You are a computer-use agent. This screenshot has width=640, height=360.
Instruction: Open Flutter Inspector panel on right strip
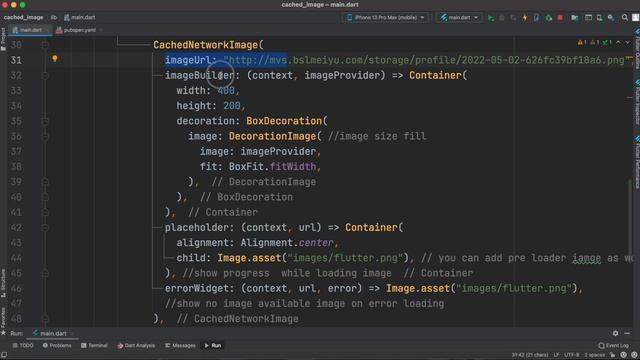coord(637,102)
